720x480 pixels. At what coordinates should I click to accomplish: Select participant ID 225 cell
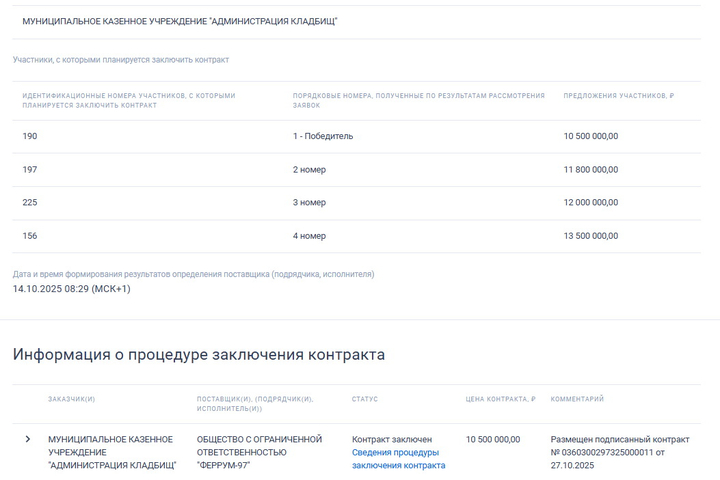pos(30,203)
